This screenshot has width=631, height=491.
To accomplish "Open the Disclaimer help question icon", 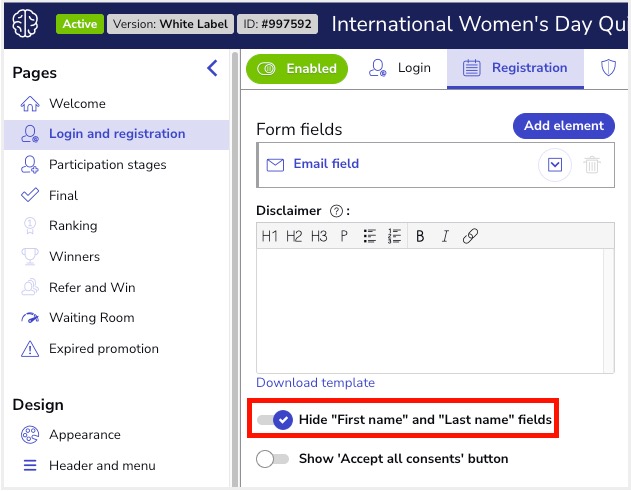I will tap(336, 211).
